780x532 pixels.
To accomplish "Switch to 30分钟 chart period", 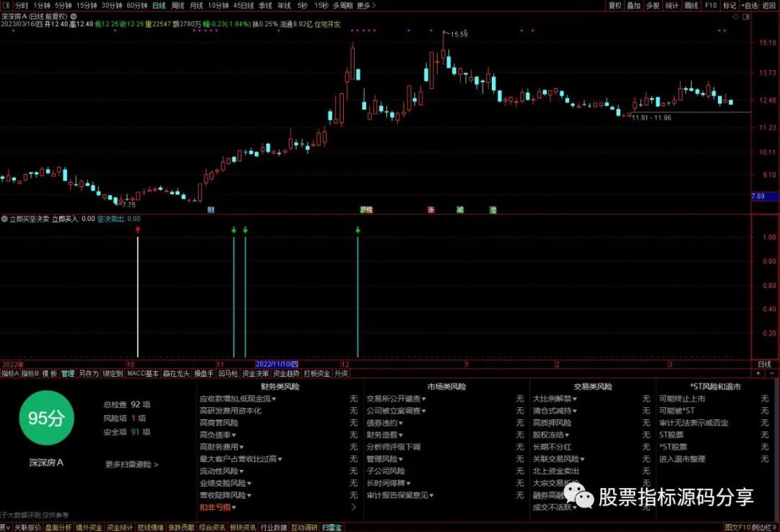I will [112, 6].
